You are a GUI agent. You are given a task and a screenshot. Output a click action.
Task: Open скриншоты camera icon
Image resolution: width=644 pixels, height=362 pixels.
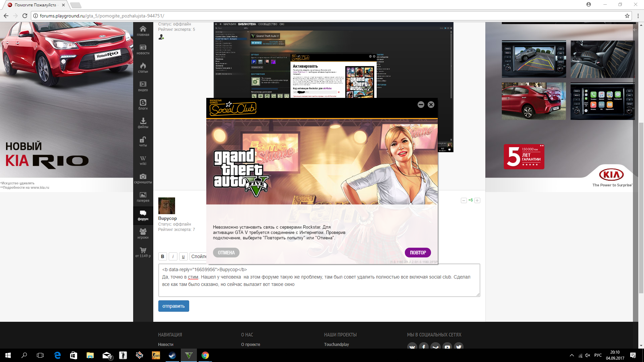pos(143,178)
